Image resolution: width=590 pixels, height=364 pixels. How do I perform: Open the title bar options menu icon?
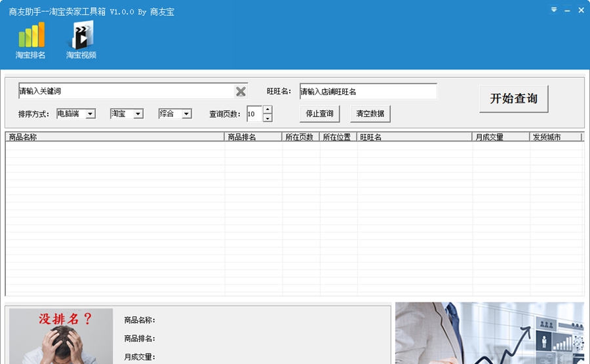(x=554, y=10)
